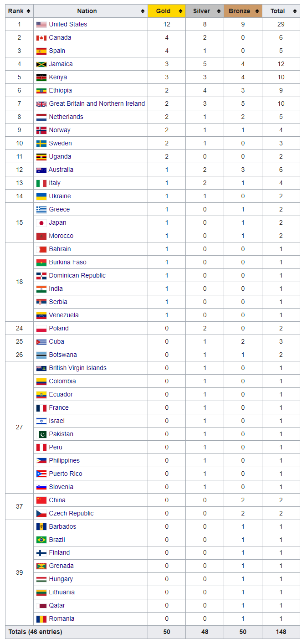Screen dimensions: 307x644
Task: Open the Great Britain and Northern Ireland link
Action: point(97,104)
